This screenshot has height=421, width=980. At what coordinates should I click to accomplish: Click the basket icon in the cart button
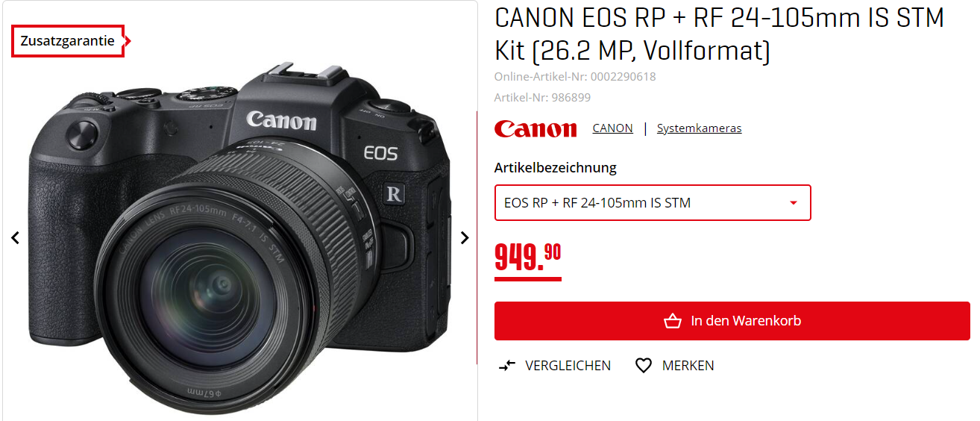click(x=672, y=321)
